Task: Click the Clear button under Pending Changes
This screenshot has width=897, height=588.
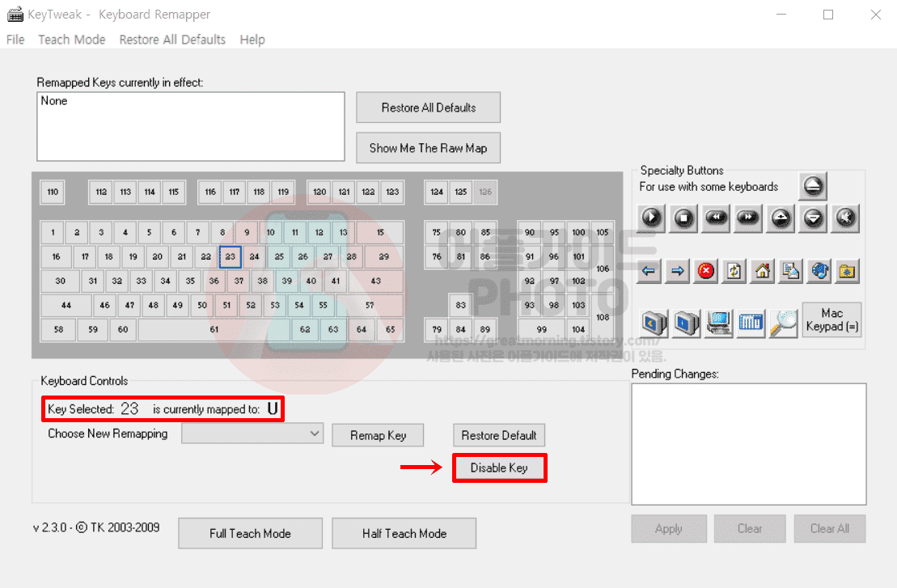Action: click(x=750, y=528)
